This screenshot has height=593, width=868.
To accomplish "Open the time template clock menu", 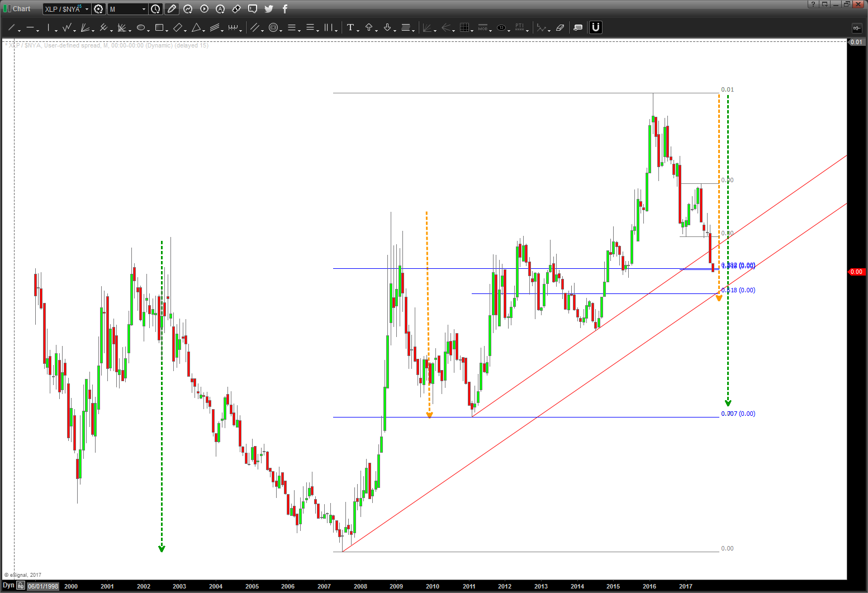I will pos(155,9).
